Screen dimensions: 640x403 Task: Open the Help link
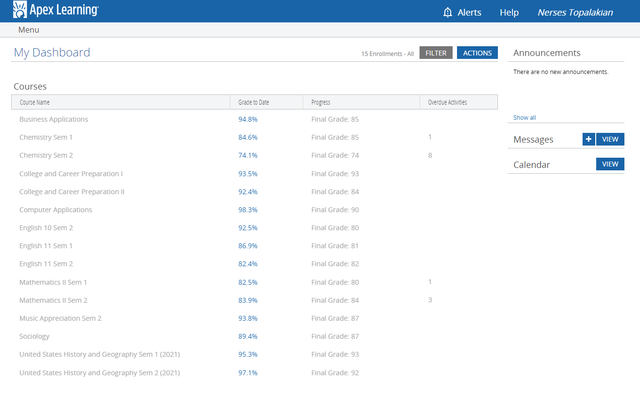(509, 13)
